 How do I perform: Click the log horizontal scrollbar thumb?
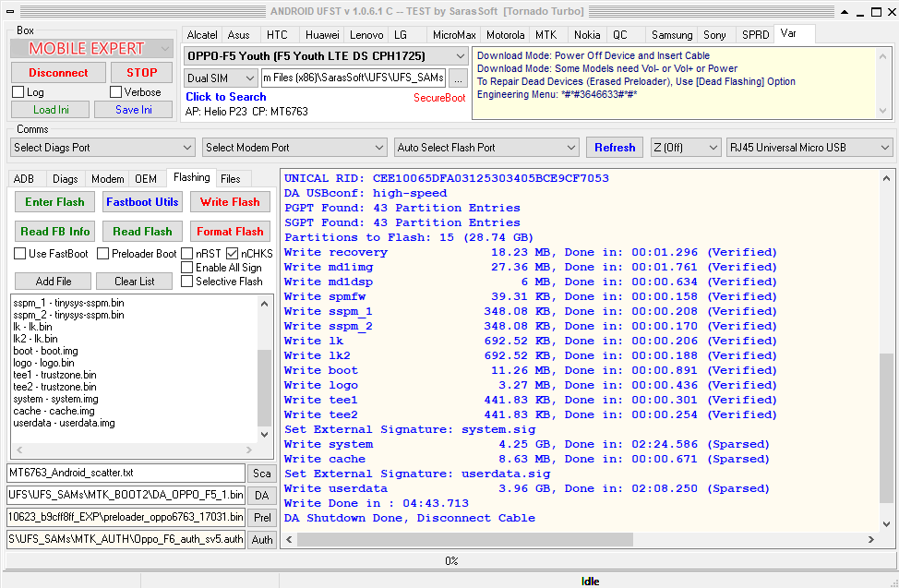[x=465, y=539]
